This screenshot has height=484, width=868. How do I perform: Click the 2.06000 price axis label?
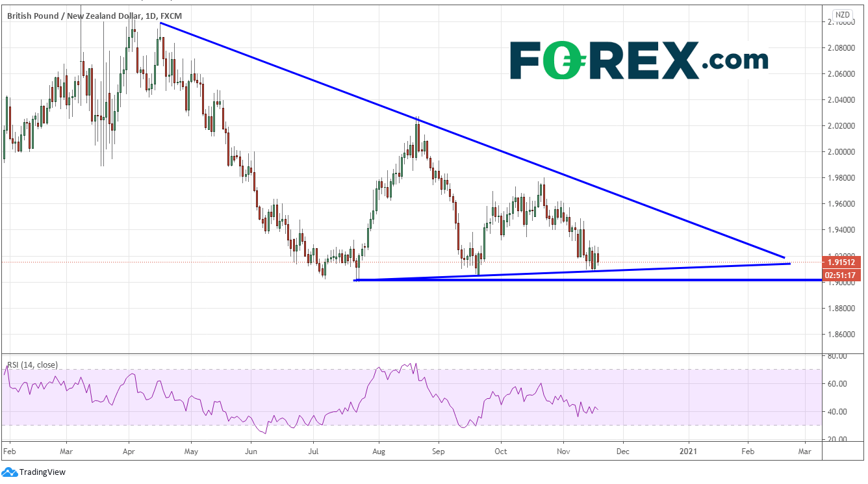(841, 74)
